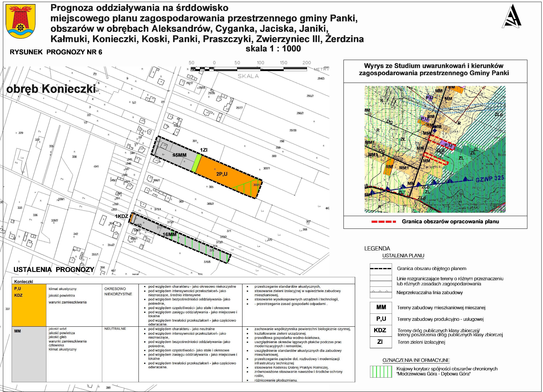Click the orange P,U KDZ cell in the table
543x392 pixels.
29,305
